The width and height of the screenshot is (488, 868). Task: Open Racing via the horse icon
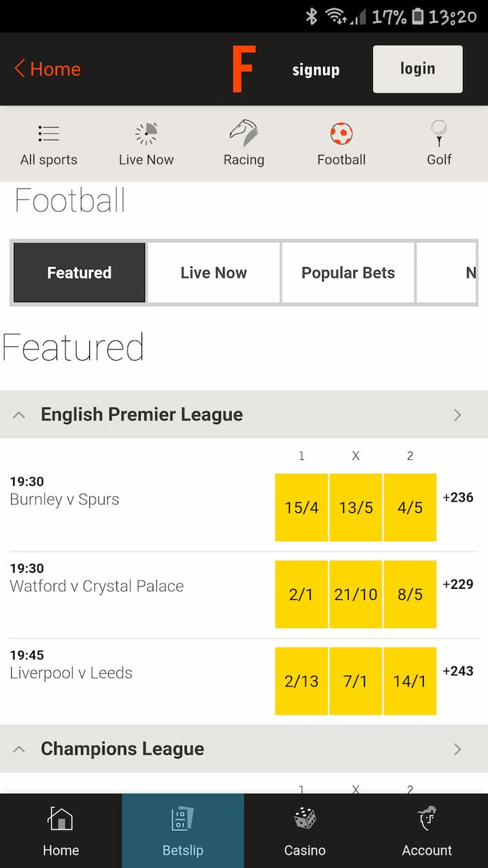tap(243, 133)
